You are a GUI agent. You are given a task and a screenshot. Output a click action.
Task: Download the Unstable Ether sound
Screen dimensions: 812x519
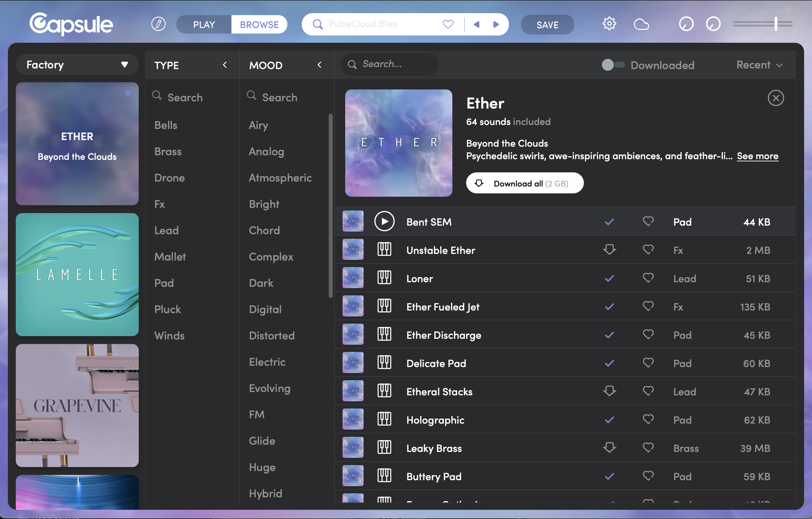tap(609, 250)
